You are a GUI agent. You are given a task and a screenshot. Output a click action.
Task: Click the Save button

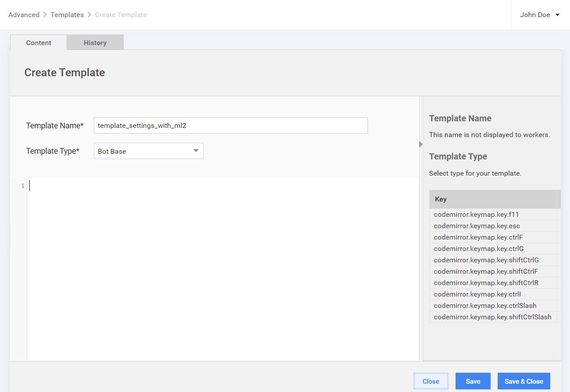point(473,381)
